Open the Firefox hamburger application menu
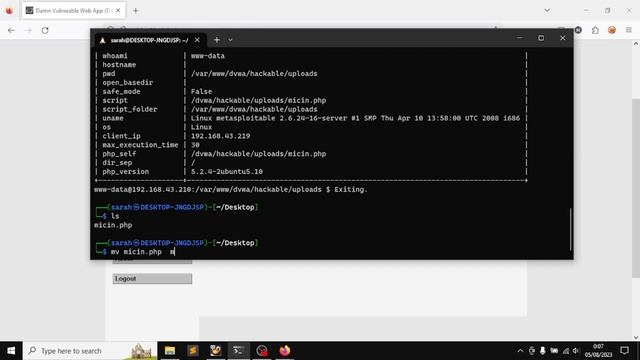This screenshot has width=640, height=360. pos(629,30)
